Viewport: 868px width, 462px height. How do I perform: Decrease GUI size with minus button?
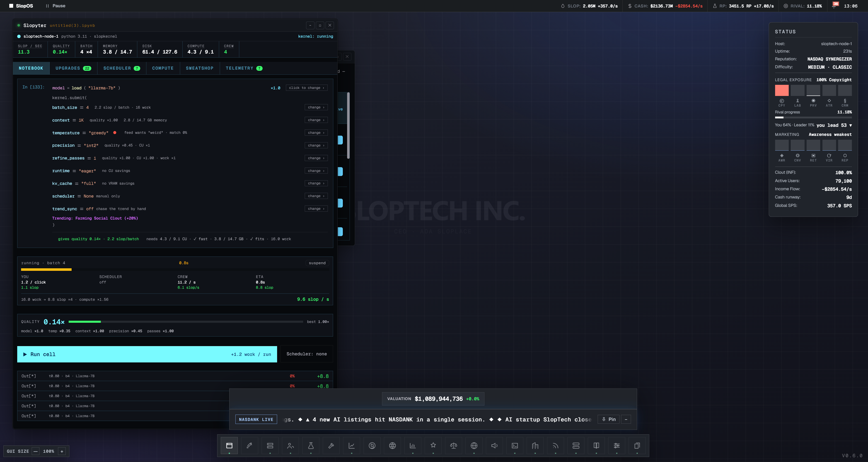pyautogui.click(x=35, y=451)
